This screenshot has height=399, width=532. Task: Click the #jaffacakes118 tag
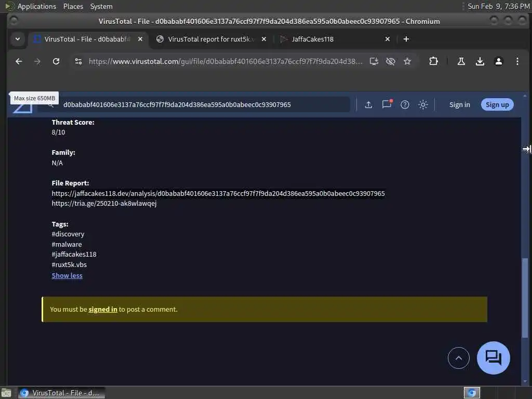74,254
